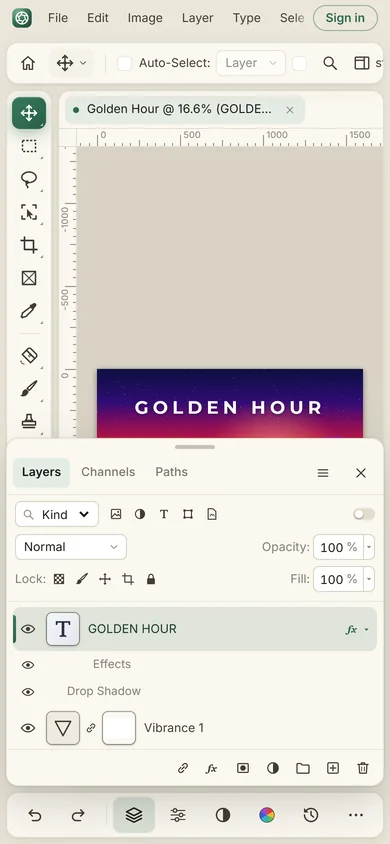Select the Rectangular Marquee tool
This screenshot has height=844, width=390.
coord(29,146)
